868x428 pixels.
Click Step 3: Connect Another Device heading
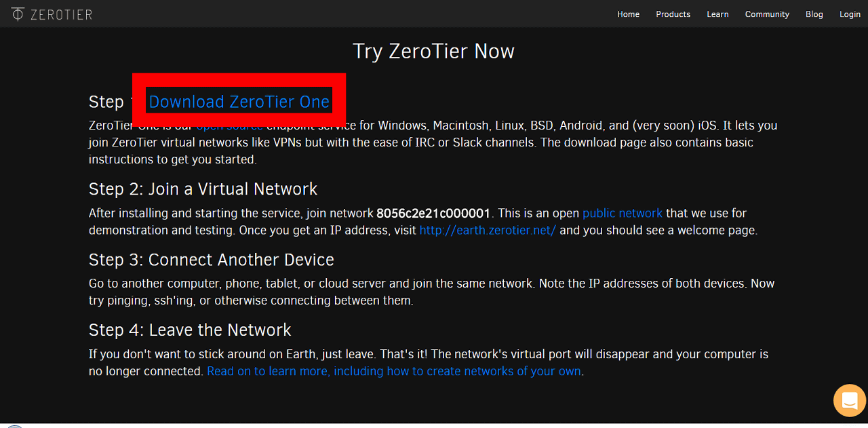[x=212, y=260]
